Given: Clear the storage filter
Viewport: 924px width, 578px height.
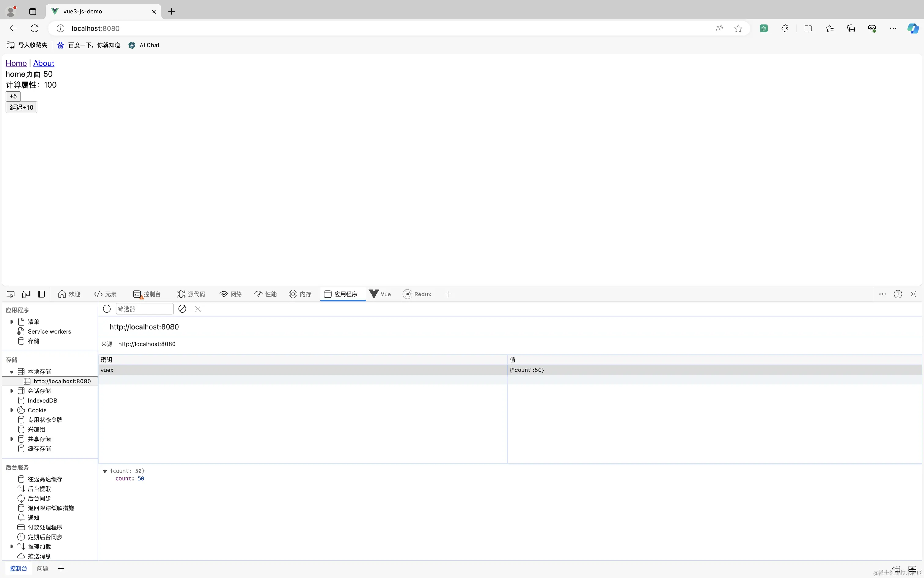Looking at the screenshot, I should (x=182, y=309).
